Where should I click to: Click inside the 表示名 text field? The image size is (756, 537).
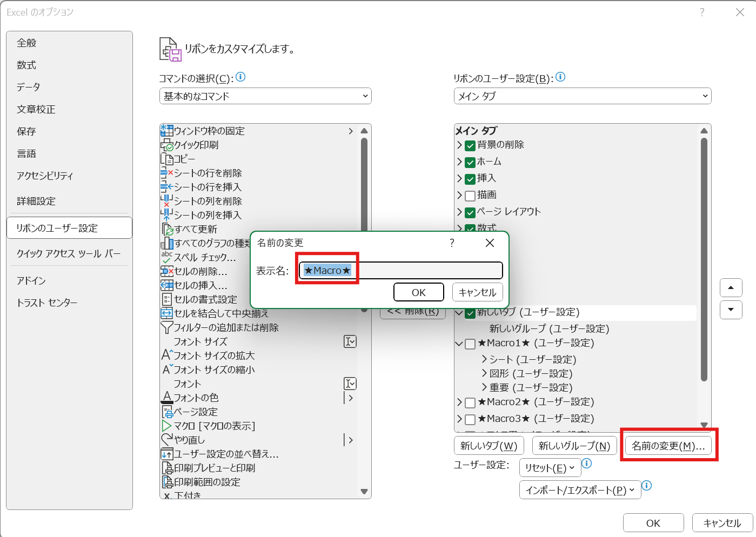(x=400, y=270)
